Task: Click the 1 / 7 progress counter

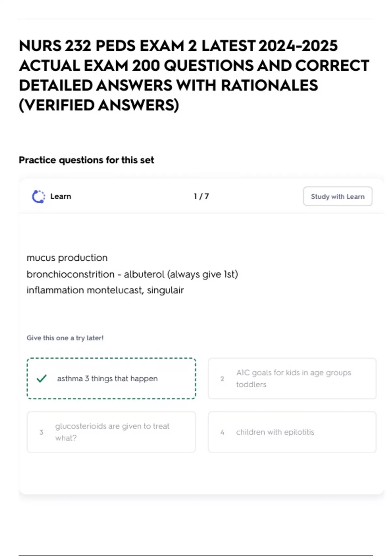Action: click(201, 196)
